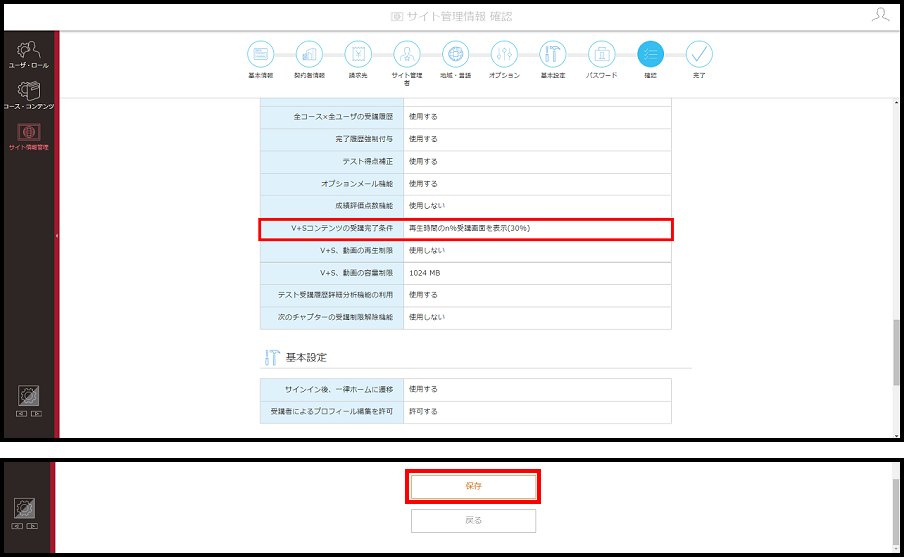The height and width of the screenshot is (558, 906).
Task: Click the 完了履歴強制付与 label
Action: coord(364,139)
